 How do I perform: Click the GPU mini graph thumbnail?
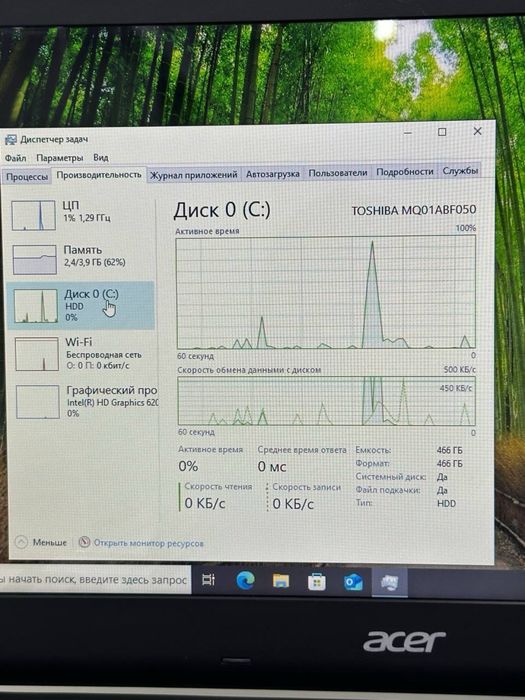[38, 402]
